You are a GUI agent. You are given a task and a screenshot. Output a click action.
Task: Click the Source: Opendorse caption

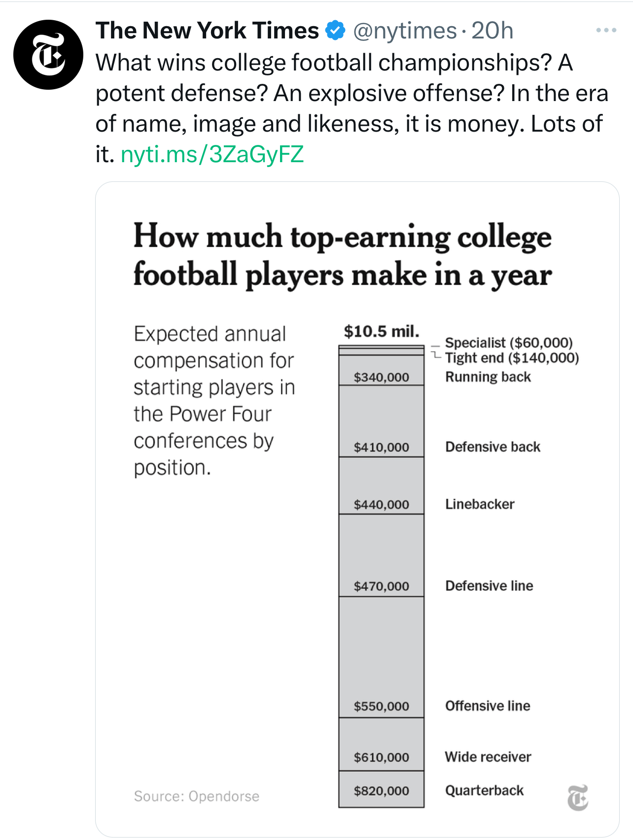[x=196, y=796]
